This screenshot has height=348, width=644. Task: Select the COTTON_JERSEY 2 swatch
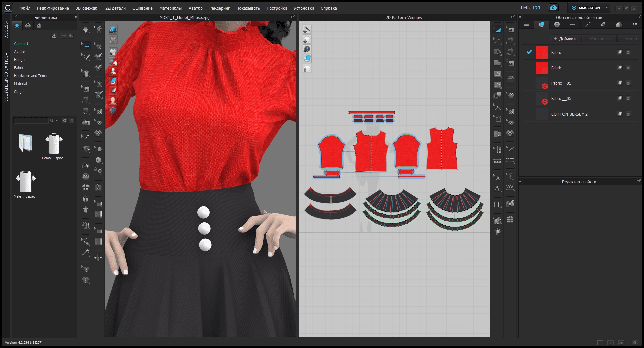542,114
